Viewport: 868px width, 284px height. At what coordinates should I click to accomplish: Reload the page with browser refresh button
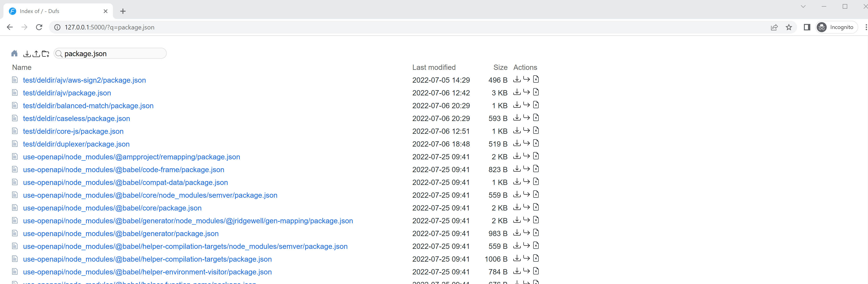39,27
